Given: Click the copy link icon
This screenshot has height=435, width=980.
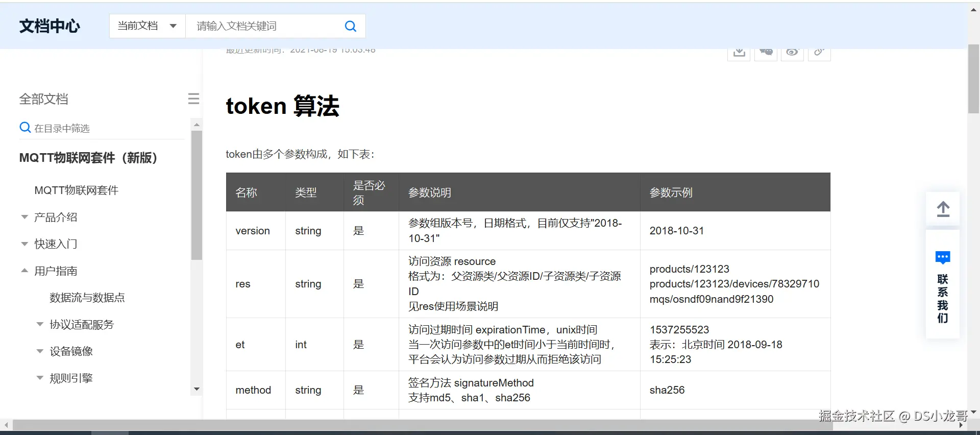Looking at the screenshot, I should (819, 53).
